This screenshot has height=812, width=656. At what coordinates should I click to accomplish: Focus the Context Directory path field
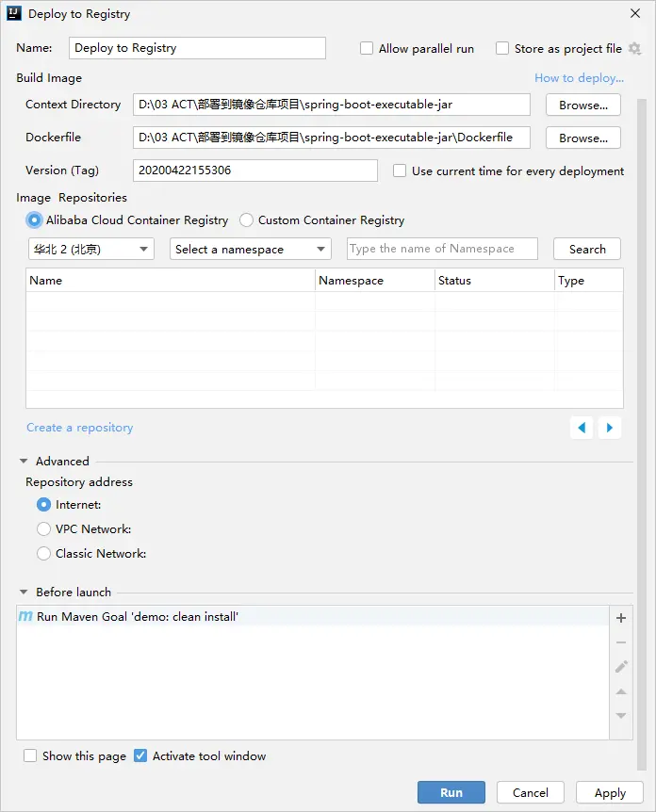point(332,105)
